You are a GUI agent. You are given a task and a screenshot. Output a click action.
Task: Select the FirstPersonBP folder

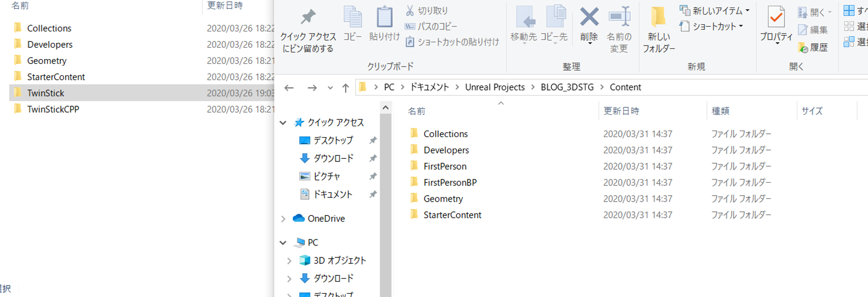[x=450, y=183]
